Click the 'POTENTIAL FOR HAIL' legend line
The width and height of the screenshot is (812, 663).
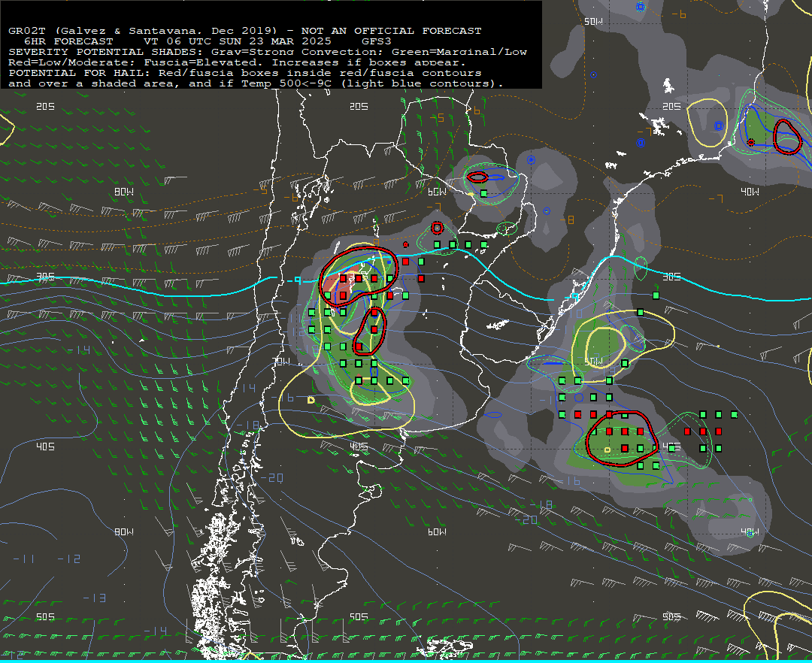(245, 73)
